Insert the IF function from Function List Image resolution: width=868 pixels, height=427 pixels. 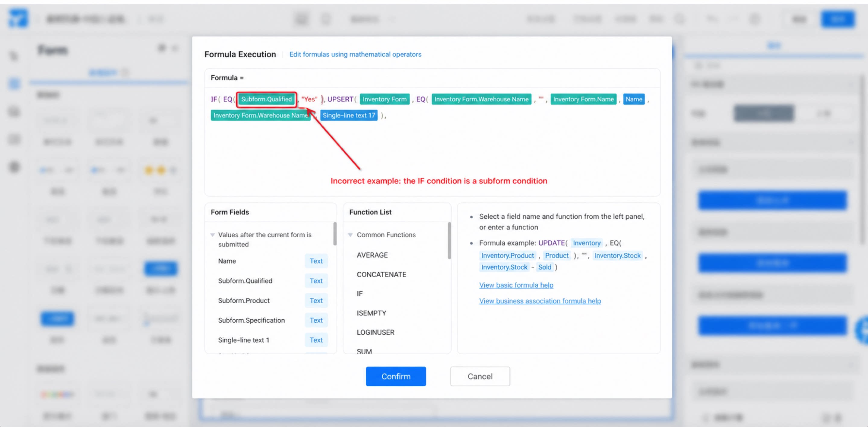[360, 293]
